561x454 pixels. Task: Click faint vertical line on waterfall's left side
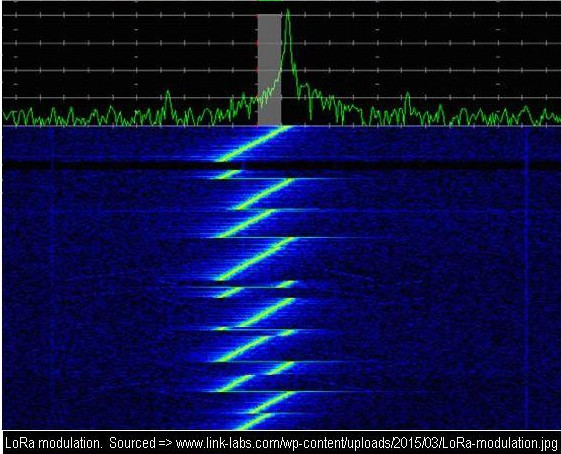tap(53, 278)
